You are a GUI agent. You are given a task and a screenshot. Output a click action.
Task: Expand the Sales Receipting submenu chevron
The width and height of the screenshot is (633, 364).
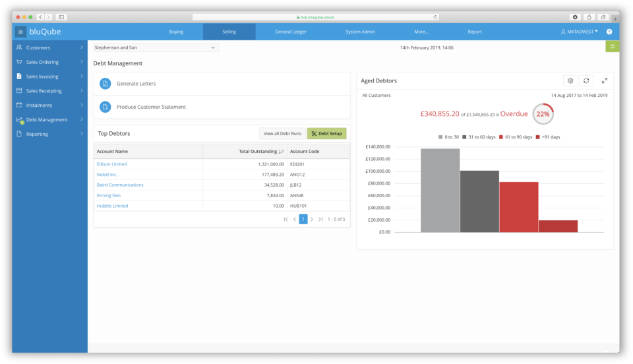(82, 90)
